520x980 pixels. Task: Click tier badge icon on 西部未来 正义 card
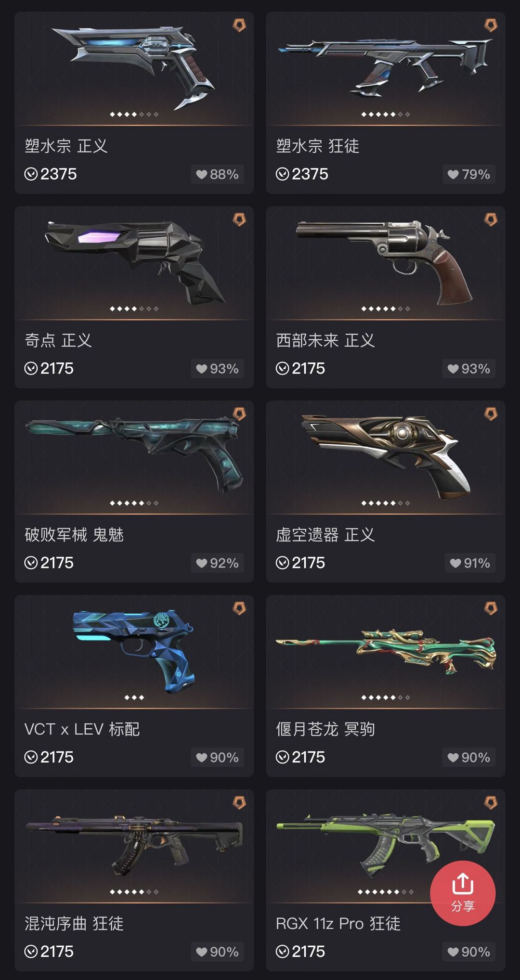pyautogui.click(x=491, y=219)
